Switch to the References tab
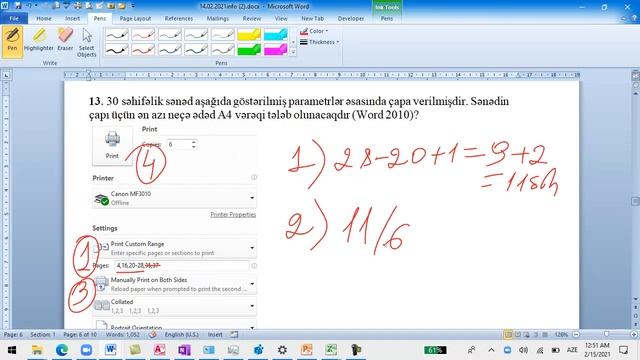Image resolution: width=640 pixels, height=360 pixels. 179,18
